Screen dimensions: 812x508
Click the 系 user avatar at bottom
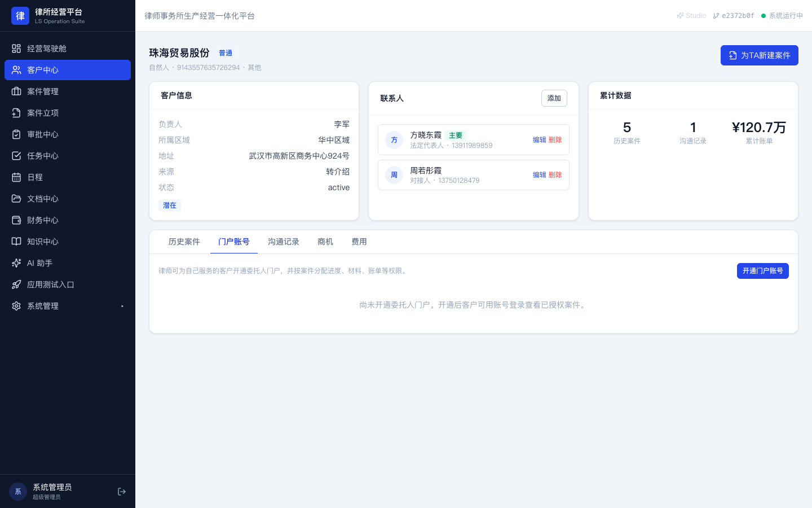click(18, 492)
